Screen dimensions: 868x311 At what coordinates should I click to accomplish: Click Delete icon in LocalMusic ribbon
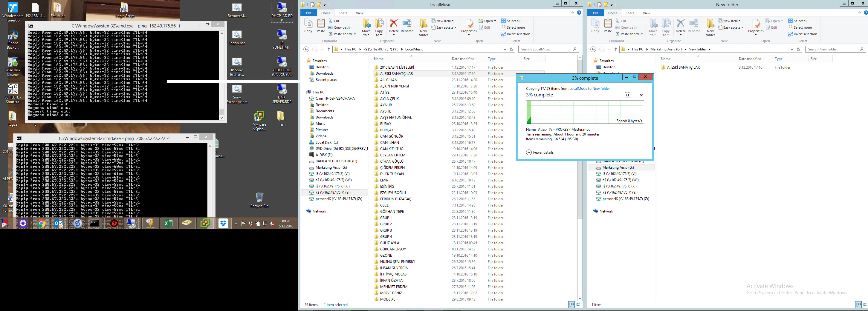(x=393, y=26)
